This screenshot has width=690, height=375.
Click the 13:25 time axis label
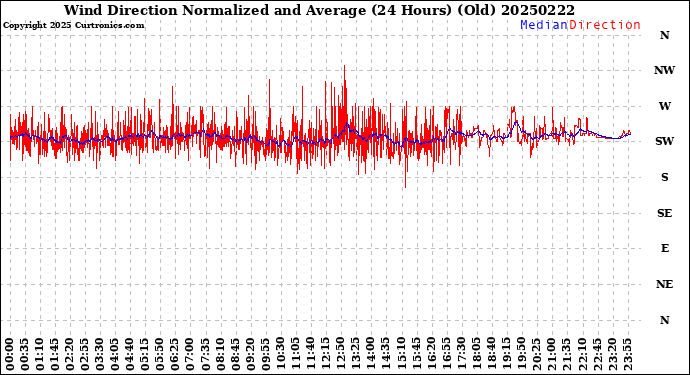pyautogui.click(x=355, y=354)
